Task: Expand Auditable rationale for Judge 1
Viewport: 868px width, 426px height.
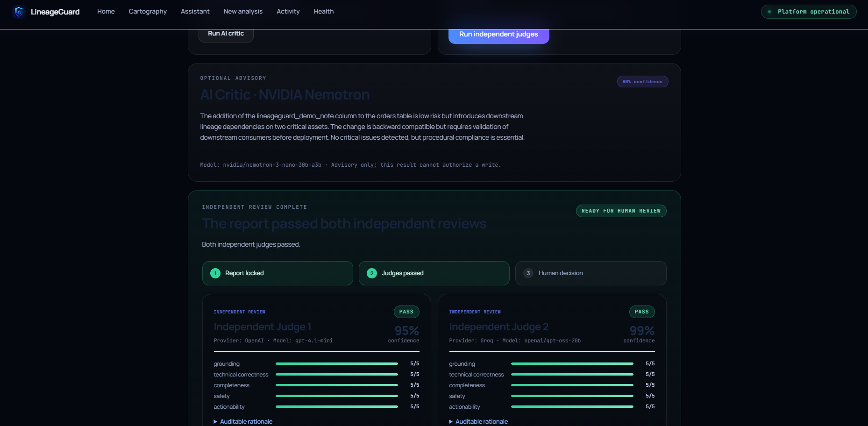Action: coord(243,421)
